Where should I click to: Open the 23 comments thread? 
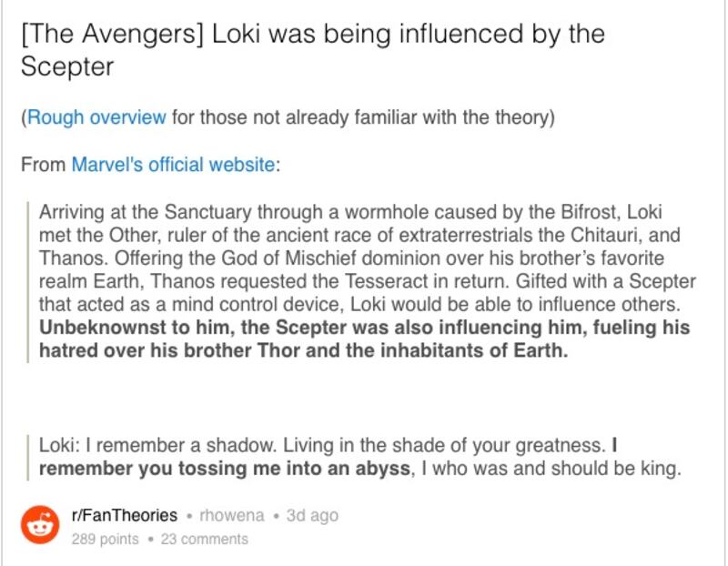pyautogui.click(x=204, y=539)
